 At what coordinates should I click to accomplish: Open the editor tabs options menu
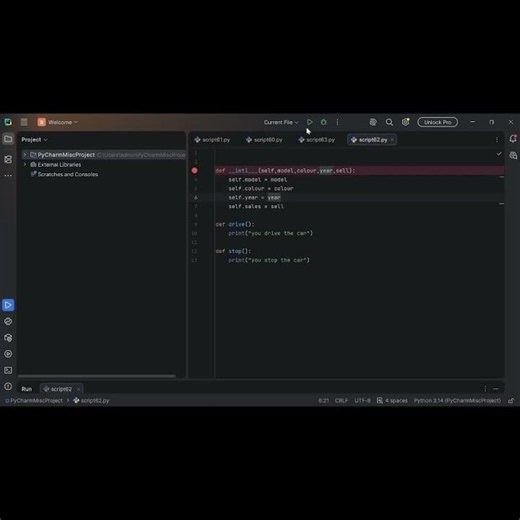pos(497,140)
